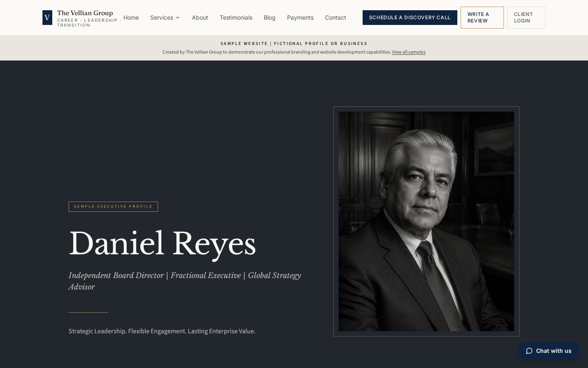
Task: Click the Strategic Leadership tagline text
Action: pyautogui.click(x=162, y=331)
